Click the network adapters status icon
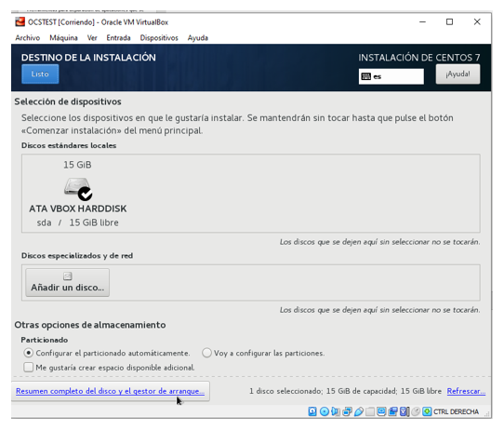The width and height of the screenshot is (504, 431). tap(347, 411)
